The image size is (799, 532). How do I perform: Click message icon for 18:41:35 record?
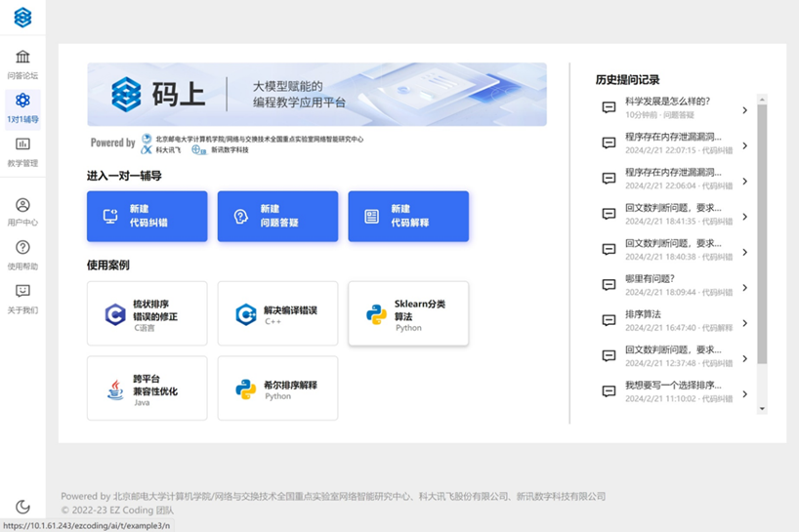point(609,214)
